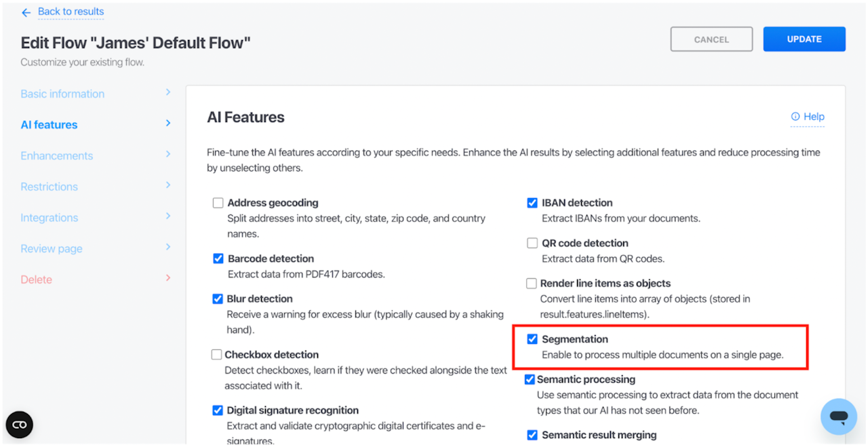Click the CANCEL button

pyautogui.click(x=711, y=39)
